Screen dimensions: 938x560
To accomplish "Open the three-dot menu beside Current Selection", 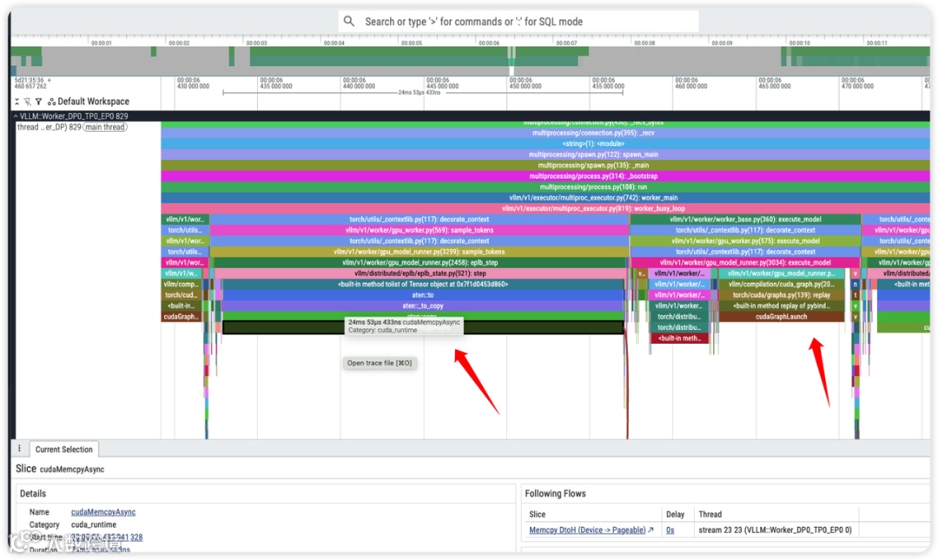I will click(x=19, y=449).
